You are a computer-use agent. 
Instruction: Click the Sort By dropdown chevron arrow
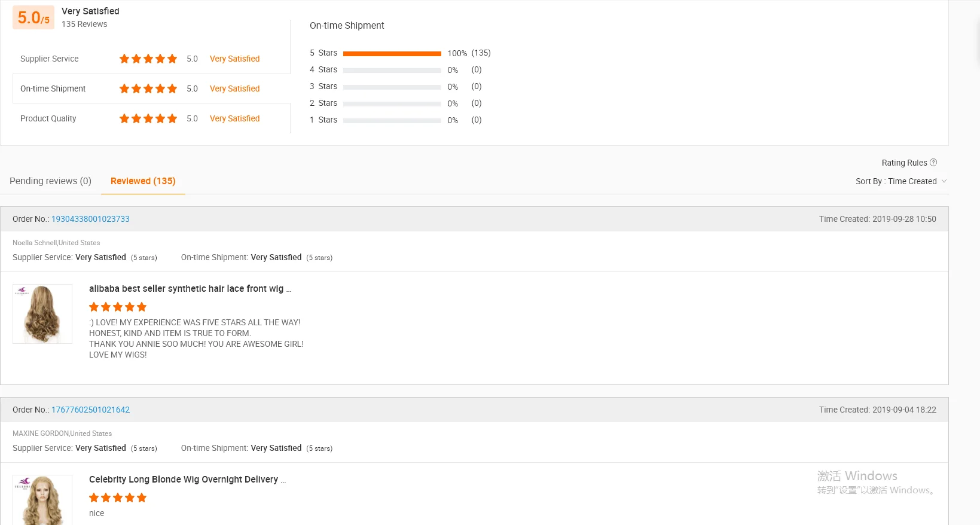coord(944,181)
